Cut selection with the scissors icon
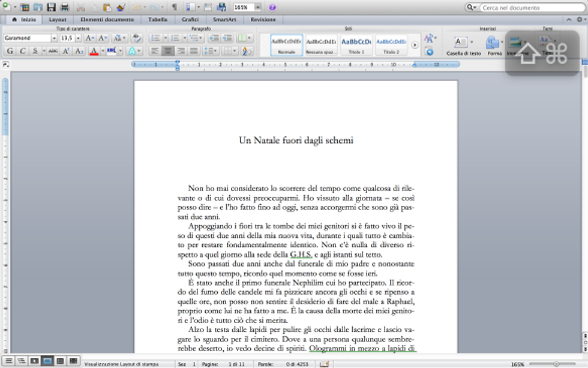The image size is (588, 368). [x=80, y=7]
